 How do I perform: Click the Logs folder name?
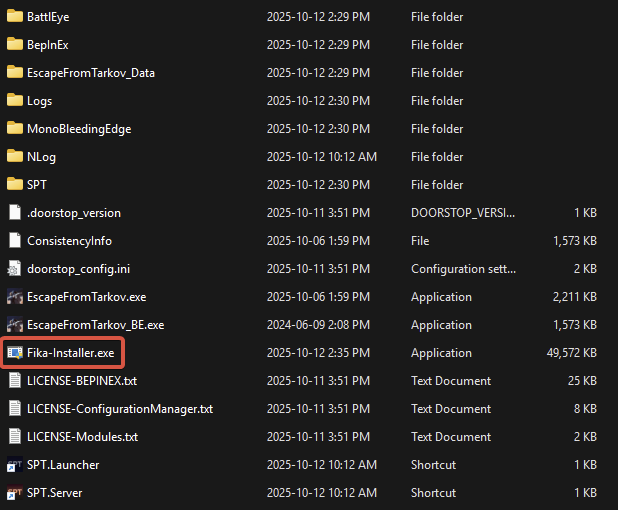click(40, 101)
